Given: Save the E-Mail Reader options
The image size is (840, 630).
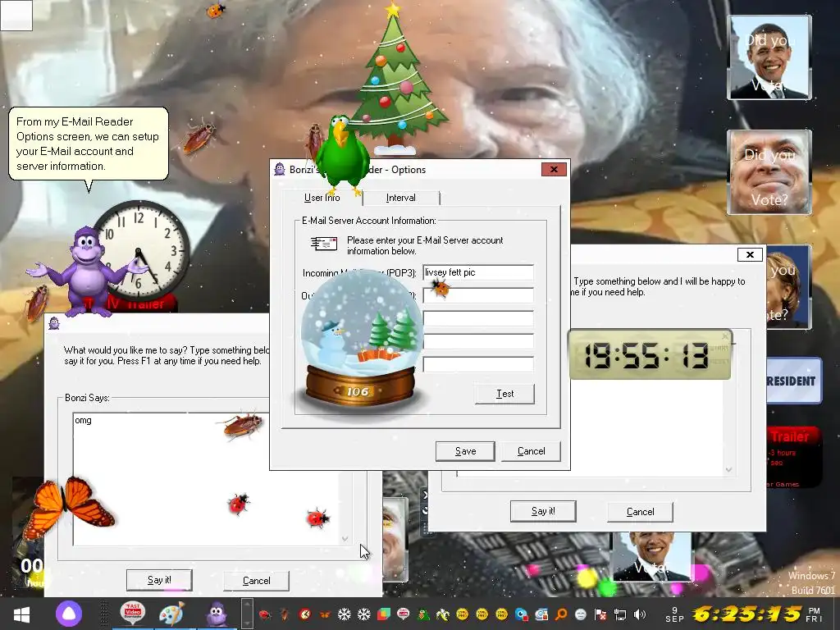Looking at the screenshot, I should click(x=465, y=451).
